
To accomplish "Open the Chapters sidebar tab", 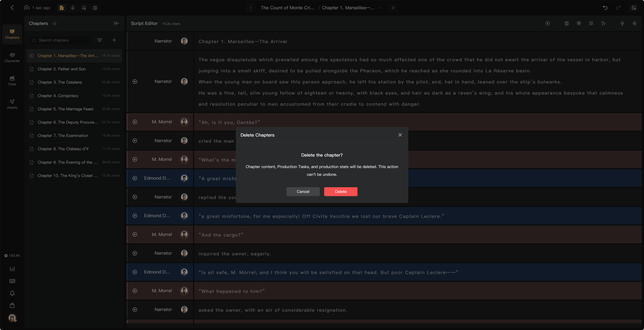I will [x=12, y=34].
